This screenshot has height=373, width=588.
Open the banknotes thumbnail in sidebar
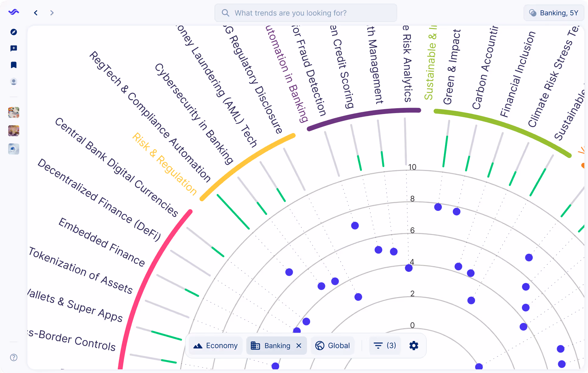pos(14,112)
